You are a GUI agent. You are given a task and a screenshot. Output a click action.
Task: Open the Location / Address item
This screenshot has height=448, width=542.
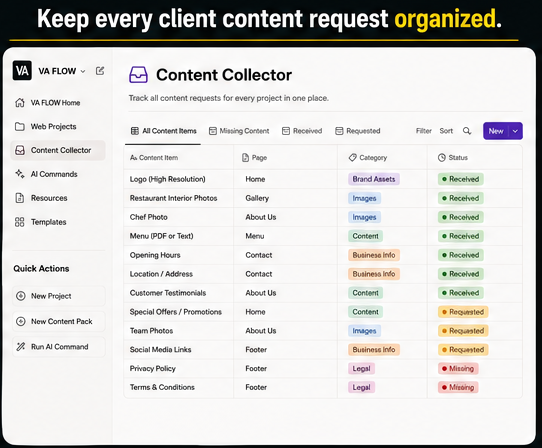coord(161,274)
